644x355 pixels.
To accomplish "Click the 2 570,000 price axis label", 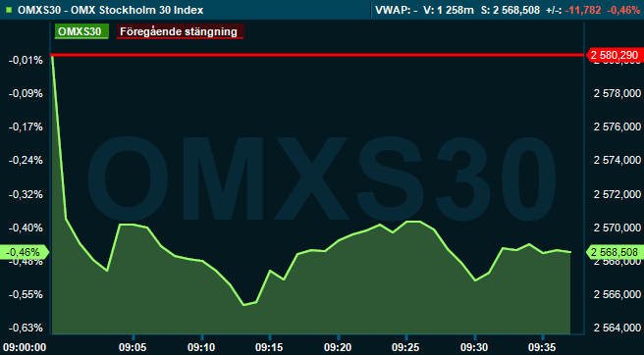I will point(617,228).
